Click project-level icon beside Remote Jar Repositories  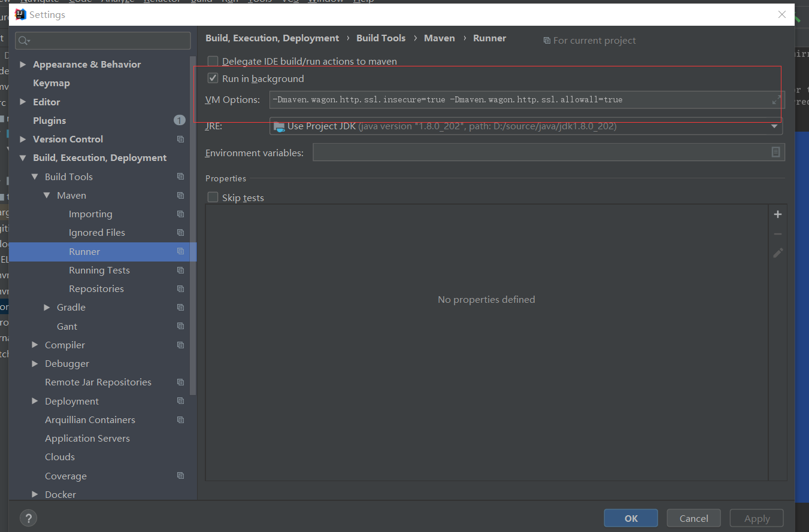pyautogui.click(x=180, y=382)
